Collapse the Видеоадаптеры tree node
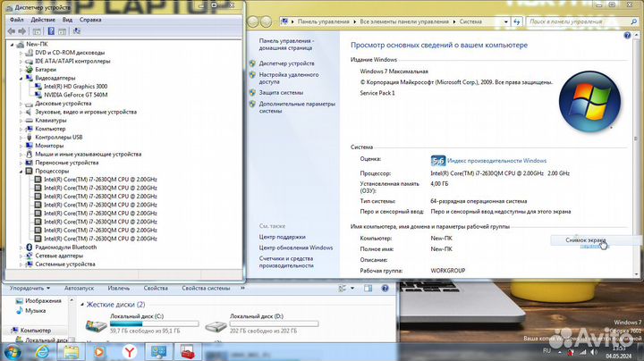The width and height of the screenshot is (644, 361). [21, 79]
